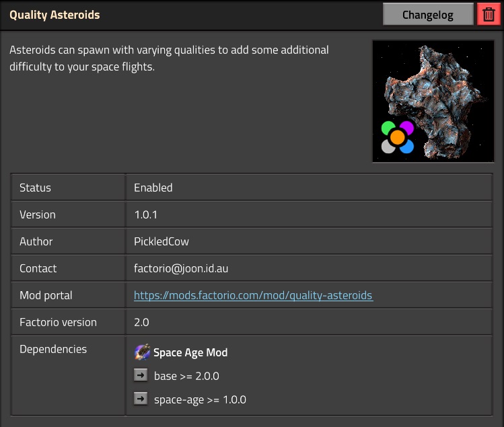The width and height of the screenshot is (504, 427).
Task: Click the gray quality circle on thumbnail
Action: [x=388, y=147]
